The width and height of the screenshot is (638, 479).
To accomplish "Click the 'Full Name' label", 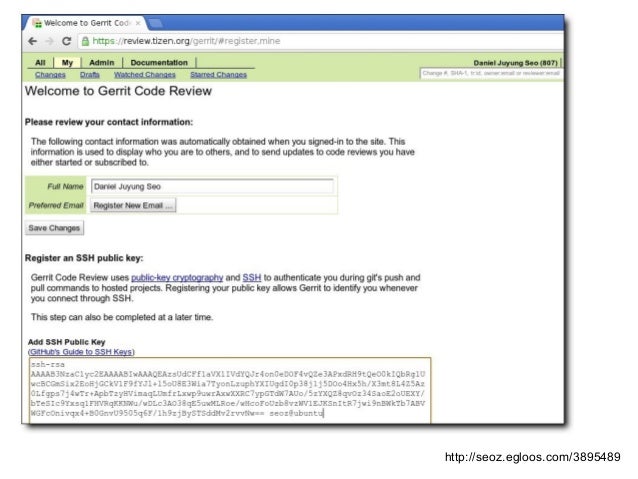I will click(65, 186).
